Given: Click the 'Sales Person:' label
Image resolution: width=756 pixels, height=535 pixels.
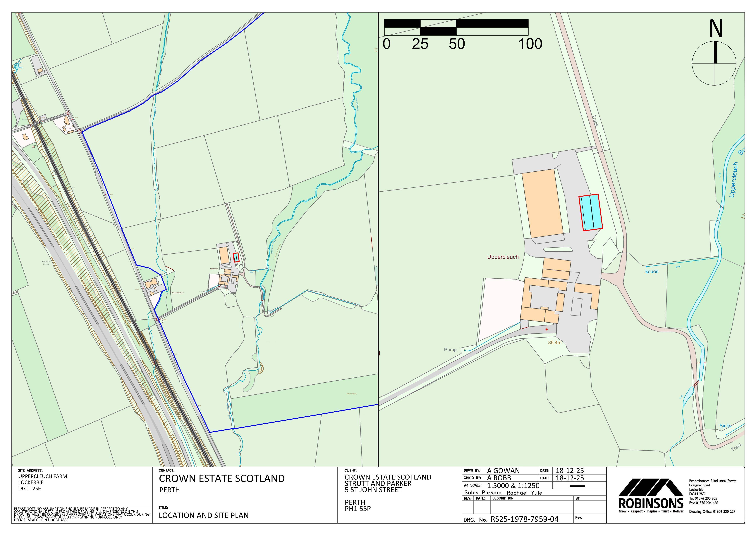Looking at the screenshot, I should tap(483, 493).
